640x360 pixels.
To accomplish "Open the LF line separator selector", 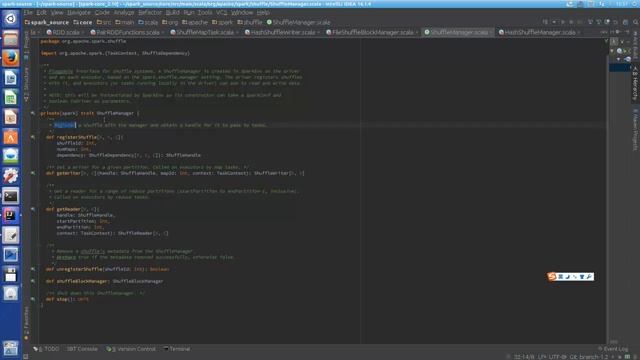I will pyautogui.click(x=542, y=357).
